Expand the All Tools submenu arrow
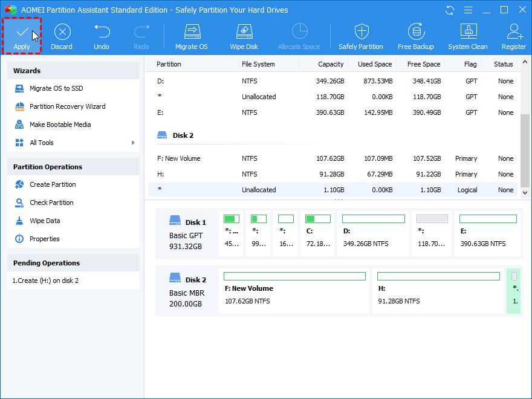The image size is (532, 399). pos(133,143)
